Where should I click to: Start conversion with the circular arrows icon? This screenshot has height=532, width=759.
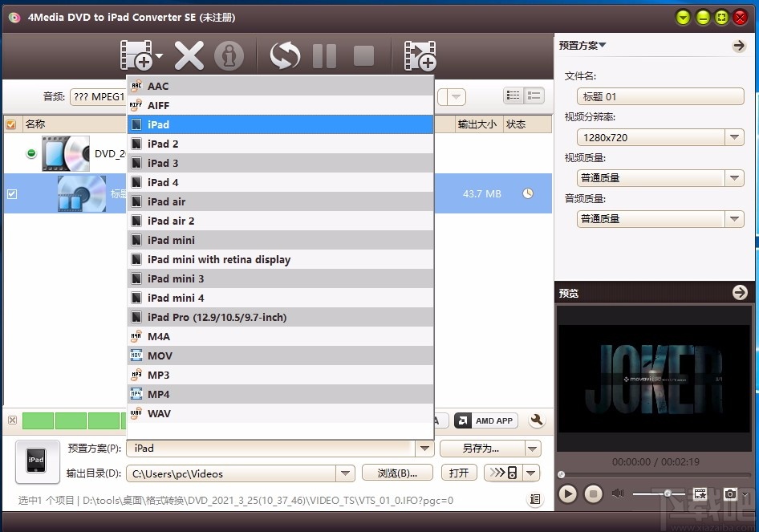coord(287,56)
